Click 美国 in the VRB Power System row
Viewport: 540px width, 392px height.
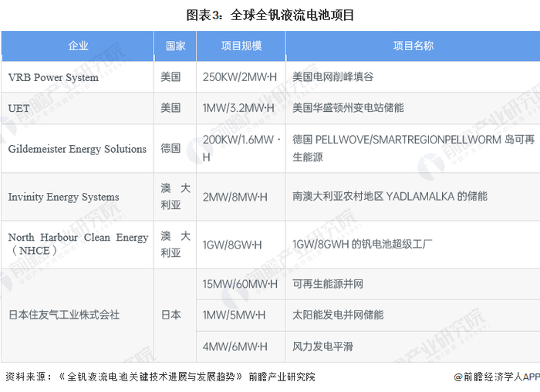click(170, 77)
